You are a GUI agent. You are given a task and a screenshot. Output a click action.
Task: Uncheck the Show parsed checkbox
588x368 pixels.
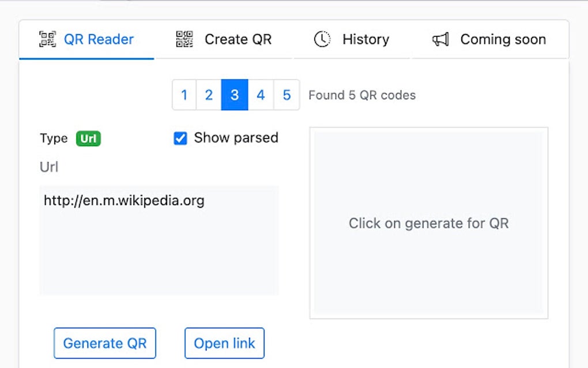(x=180, y=138)
